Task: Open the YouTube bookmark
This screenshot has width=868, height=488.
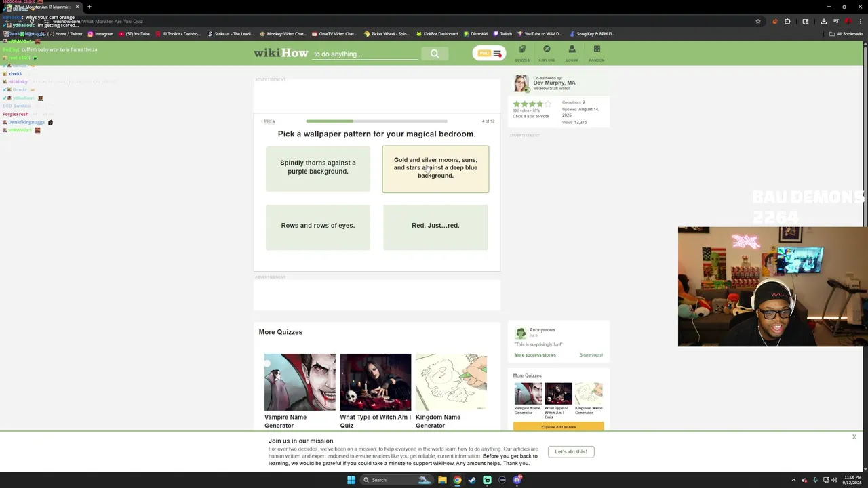Action: click(134, 34)
